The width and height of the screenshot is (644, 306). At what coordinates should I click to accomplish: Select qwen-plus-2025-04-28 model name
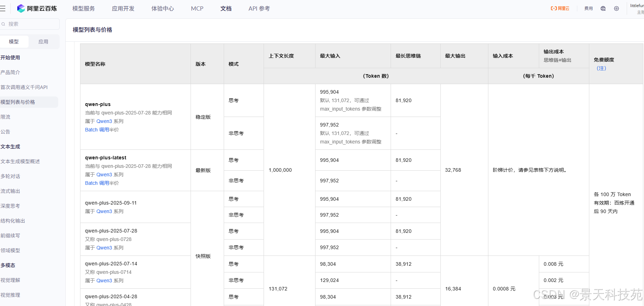(111, 296)
